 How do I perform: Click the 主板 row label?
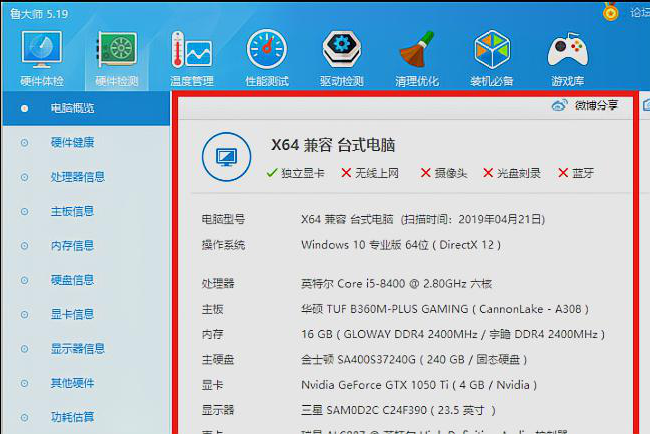click(x=212, y=309)
